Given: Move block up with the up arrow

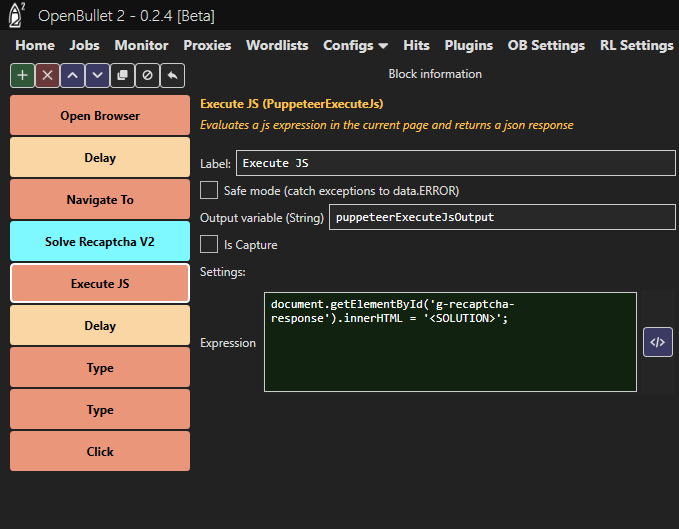Looking at the screenshot, I should pyautogui.click(x=72, y=75).
